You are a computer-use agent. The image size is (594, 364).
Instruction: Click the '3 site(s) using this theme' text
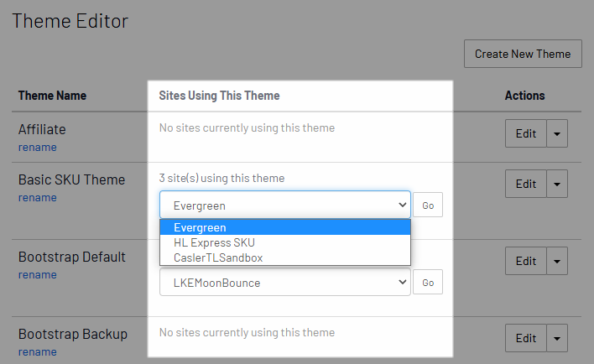click(x=221, y=178)
